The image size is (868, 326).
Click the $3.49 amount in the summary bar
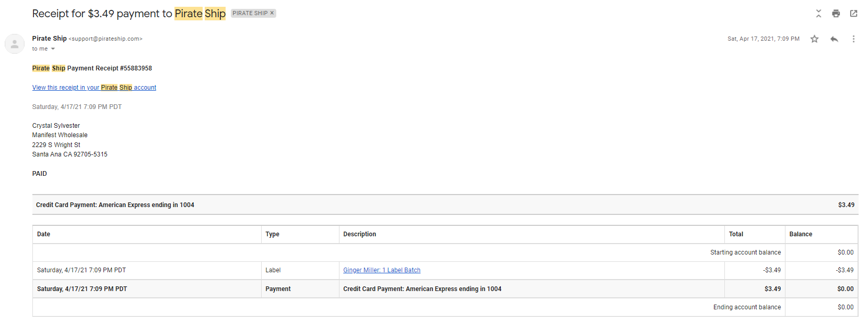[846, 205]
